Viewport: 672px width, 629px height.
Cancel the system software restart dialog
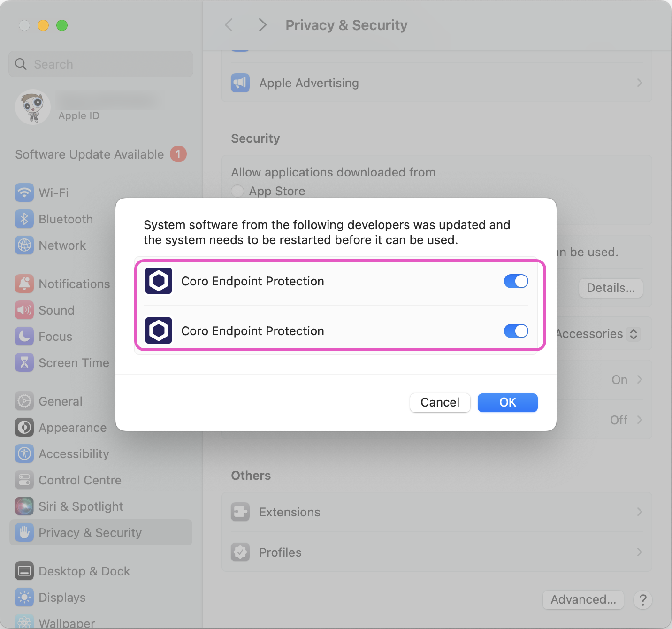439,402
